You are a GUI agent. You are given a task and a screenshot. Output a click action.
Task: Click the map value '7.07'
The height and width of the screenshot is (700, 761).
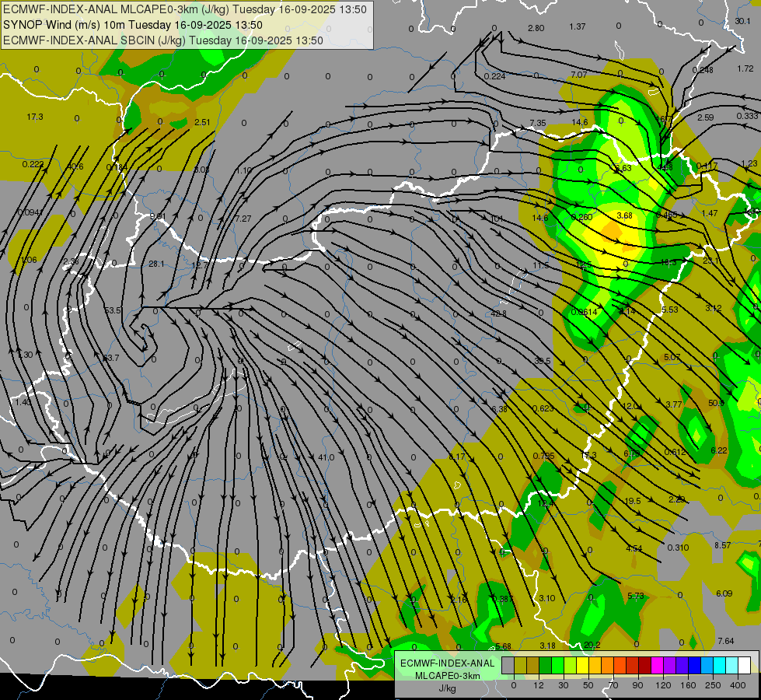pos(578,75)
